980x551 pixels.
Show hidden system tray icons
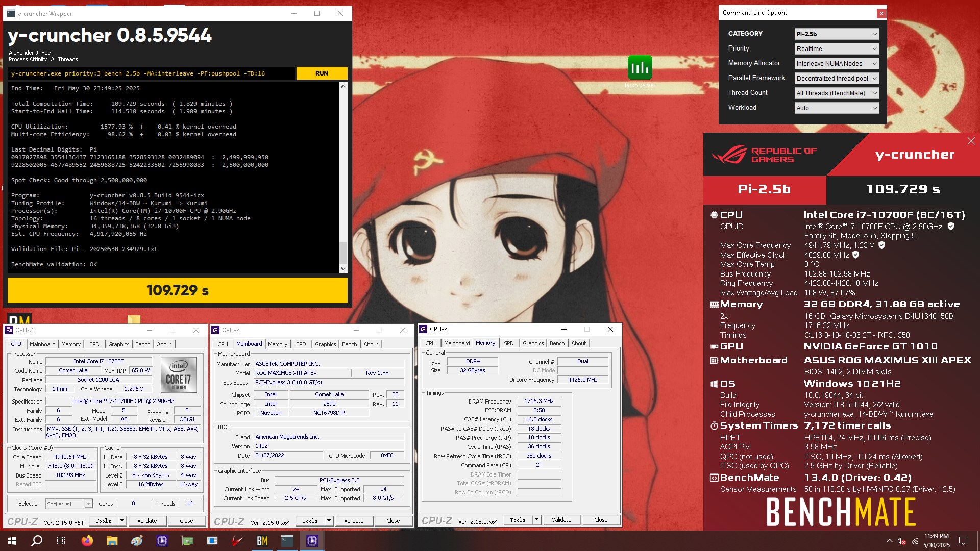click(889, 541)
